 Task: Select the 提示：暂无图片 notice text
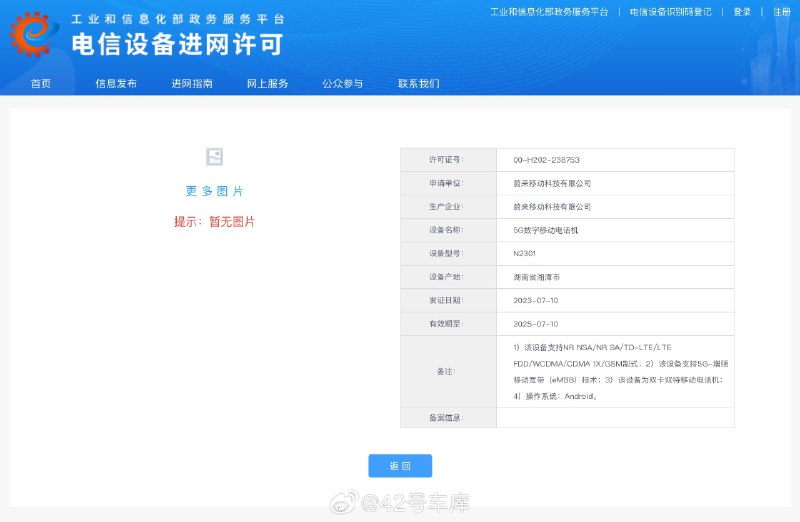coord(214,222)
